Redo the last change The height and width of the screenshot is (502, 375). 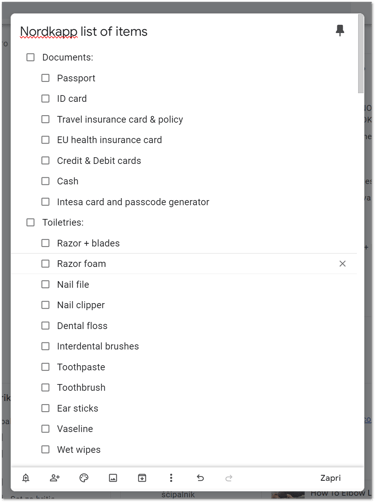pyautogui.click(x=229, y=478)
